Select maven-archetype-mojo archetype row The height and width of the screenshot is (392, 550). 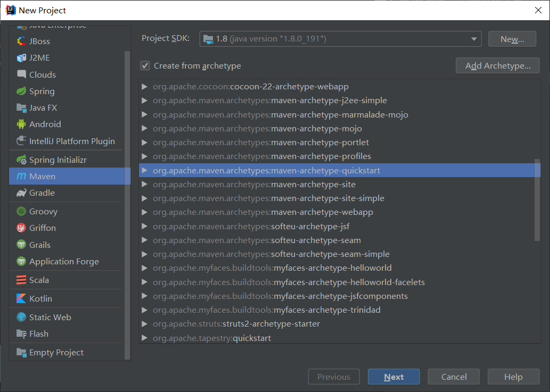click(x=340, y=129)
